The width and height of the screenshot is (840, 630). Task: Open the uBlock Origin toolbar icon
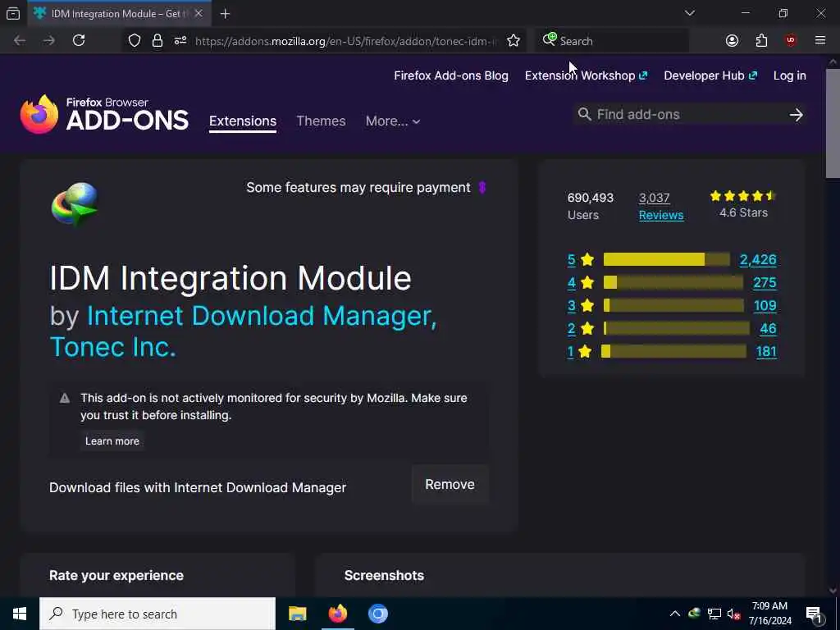pos(791,41)
